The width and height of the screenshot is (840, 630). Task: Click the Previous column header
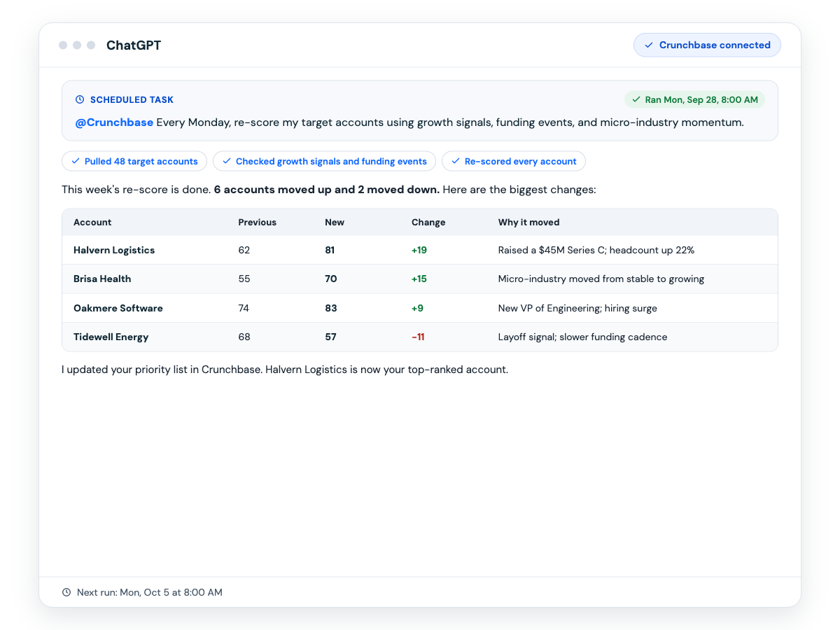tap(257, 223)
